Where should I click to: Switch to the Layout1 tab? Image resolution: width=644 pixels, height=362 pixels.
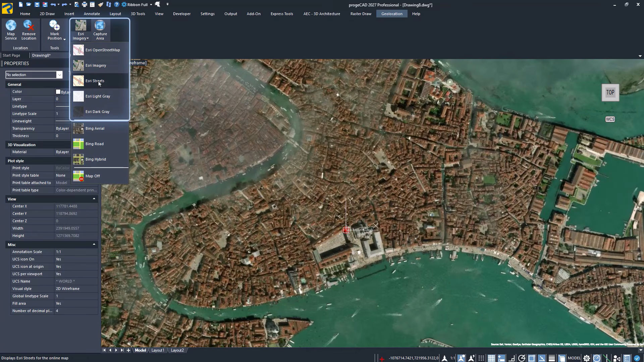[158, 350]
